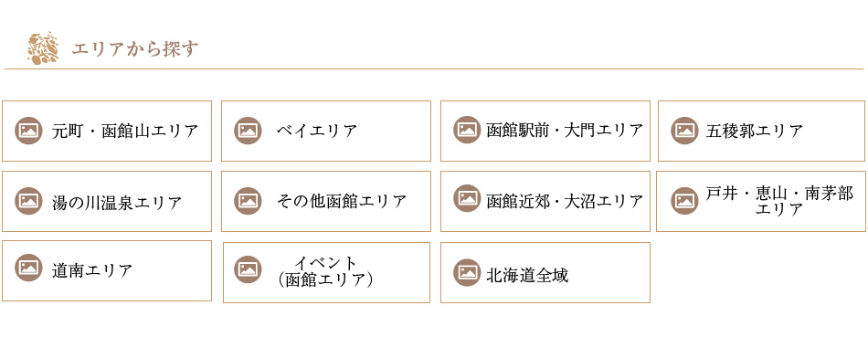Click image icon beside 戸井・恵山・南茅部エリア
Screen dimensions: 868x337
coord(684,201)
